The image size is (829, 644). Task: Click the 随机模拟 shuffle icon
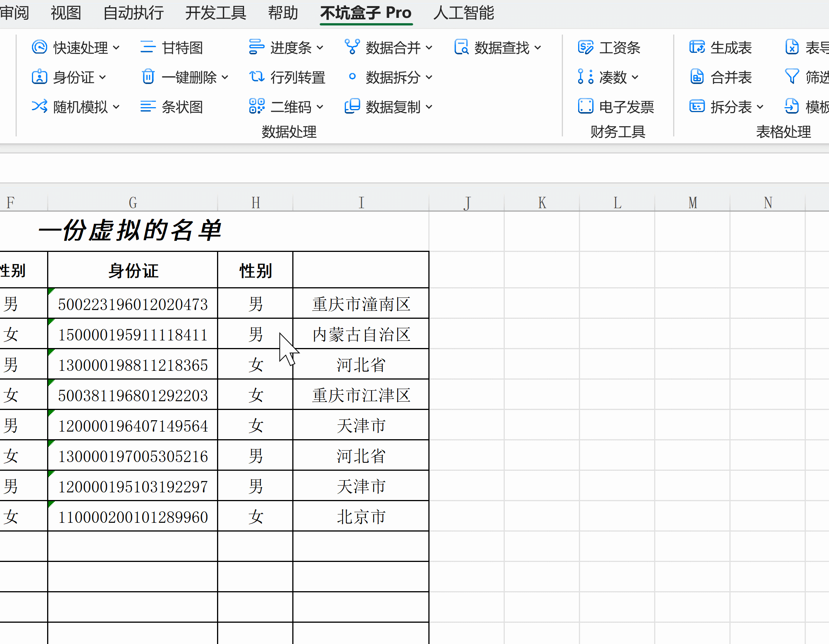click(x=40, y=107)
